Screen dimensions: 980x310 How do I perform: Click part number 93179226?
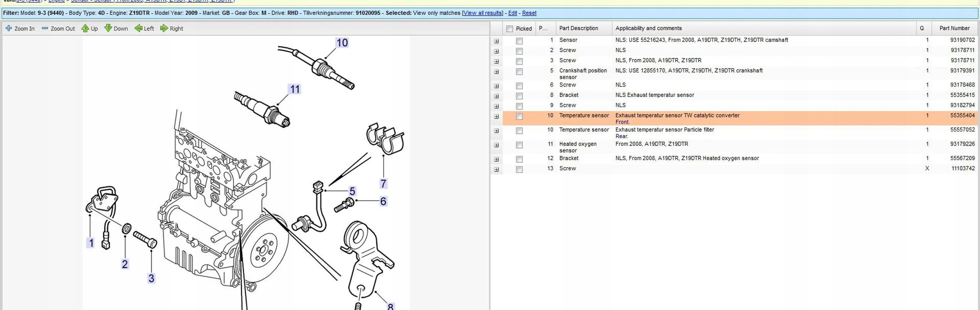tap(962, 144)
